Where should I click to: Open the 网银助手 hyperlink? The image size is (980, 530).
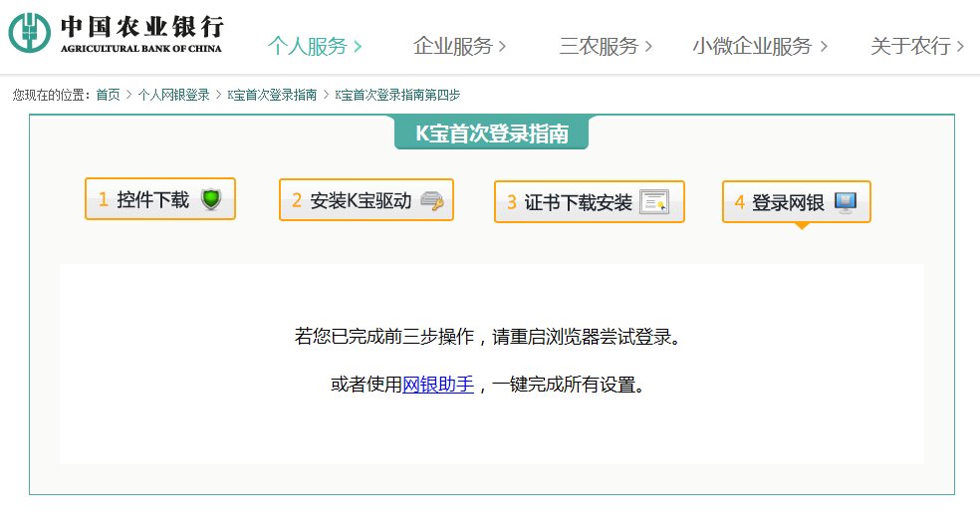pyautogui.click(x=438, y=385)
